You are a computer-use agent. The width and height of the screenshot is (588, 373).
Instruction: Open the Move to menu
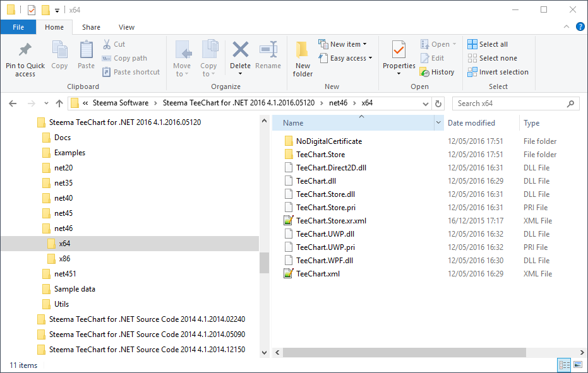click(x=183, y=59)
